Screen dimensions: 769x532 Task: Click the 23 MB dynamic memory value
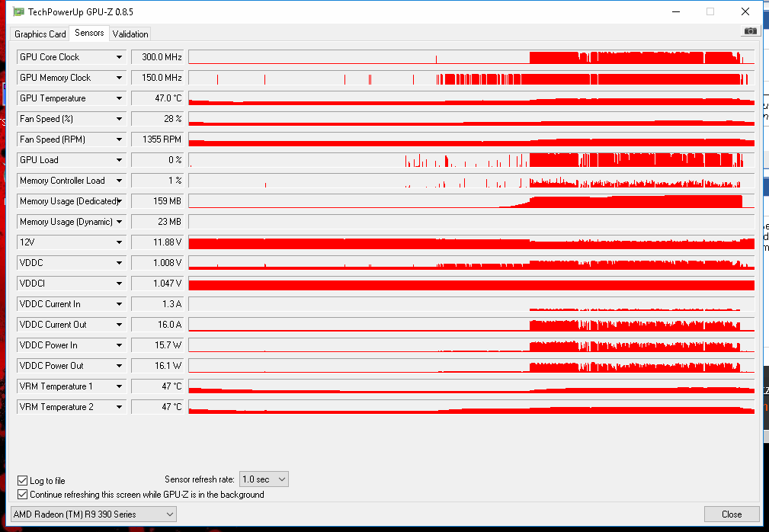(x=158, y=222)
